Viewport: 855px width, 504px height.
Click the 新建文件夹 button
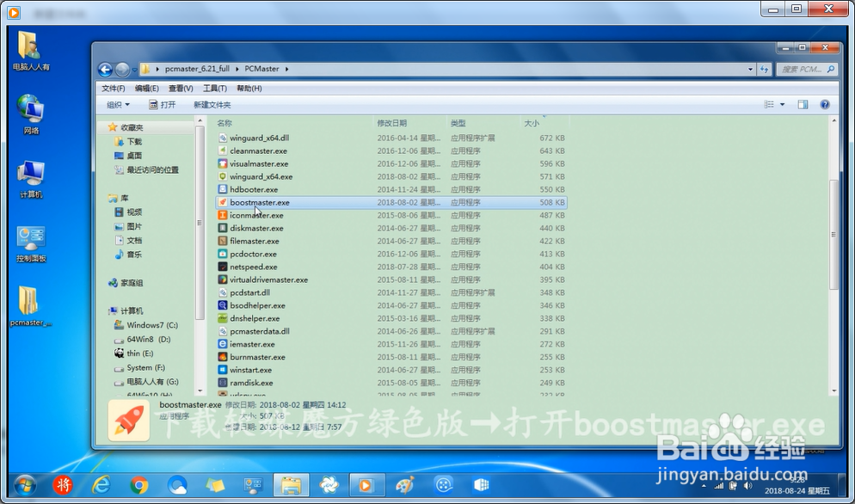(212, 105)
